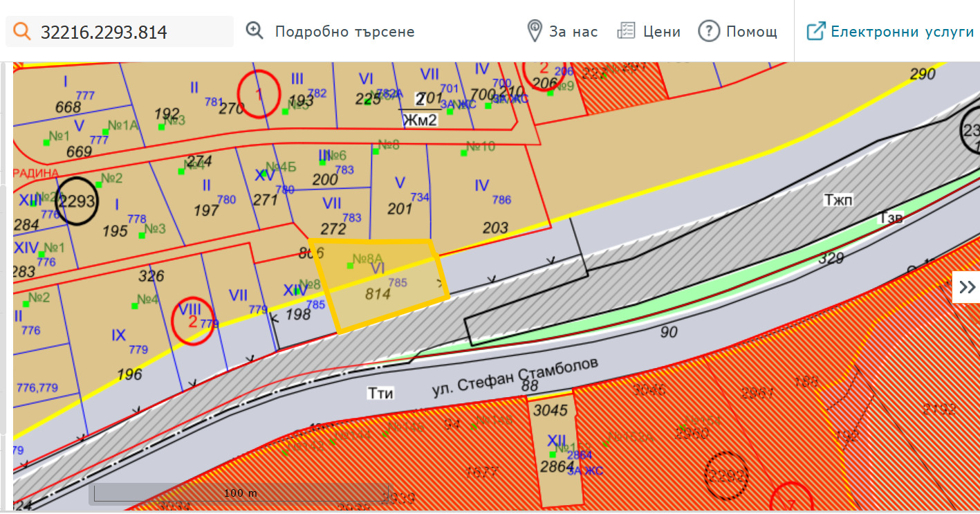980x514 pixels.
Task: Click the 100 m scale bar
Action: [x=240, y=493]
